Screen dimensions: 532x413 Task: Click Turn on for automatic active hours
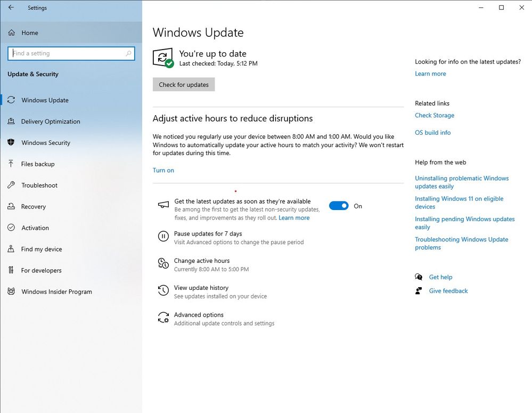tap(163, 170)
